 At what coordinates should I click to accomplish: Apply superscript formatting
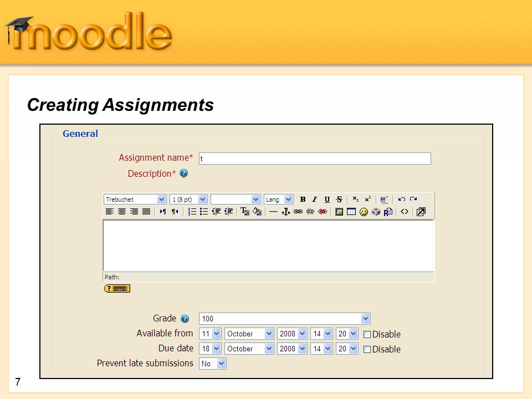(368, 199)
